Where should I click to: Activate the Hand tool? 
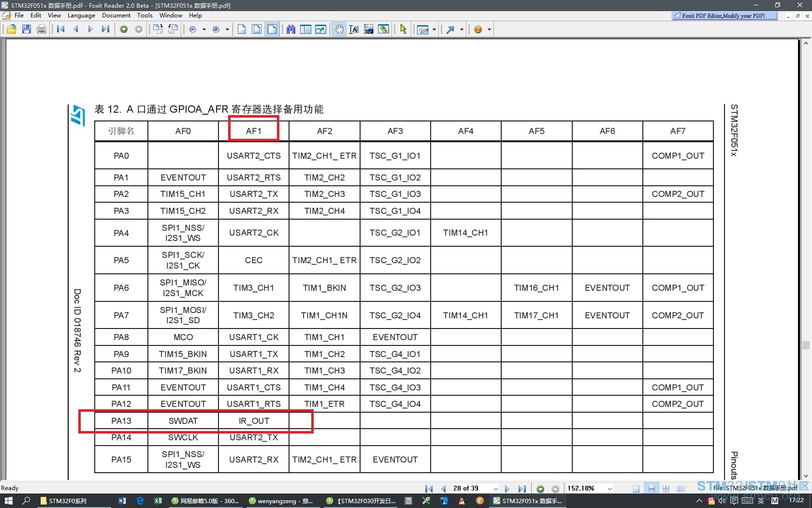pyautogui.click(x=339, y=30)
